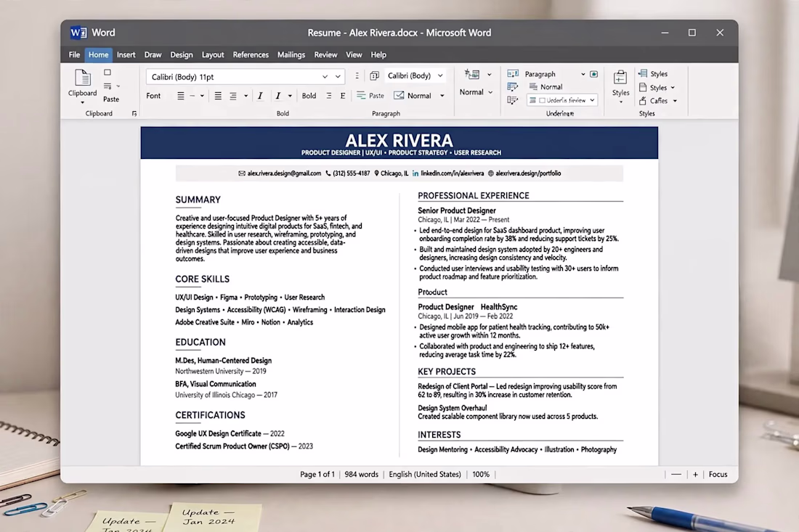Click the small square icon above Paste

click(107, 73)
